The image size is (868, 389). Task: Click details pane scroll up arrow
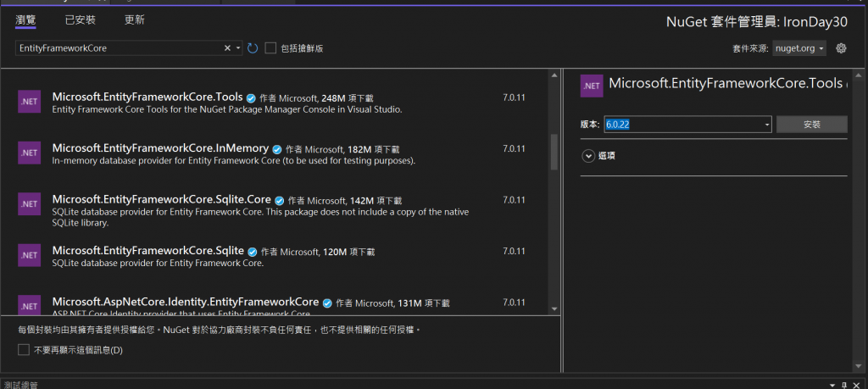(x=859, y=75)
